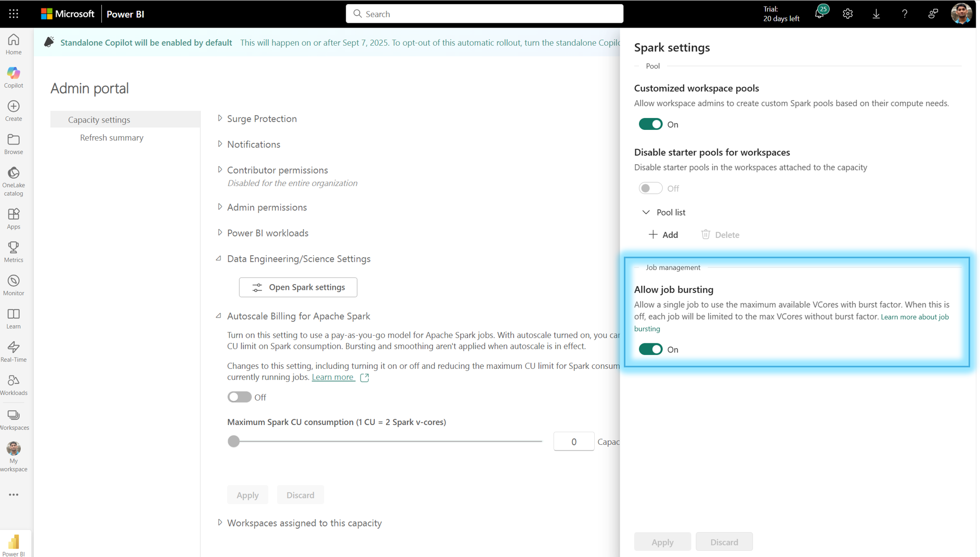The height and width of the screenshot is (557, 980).
Task: Enable Disable starter pools for workspaces
Action: pyautogui.click(x=650, y=188)
